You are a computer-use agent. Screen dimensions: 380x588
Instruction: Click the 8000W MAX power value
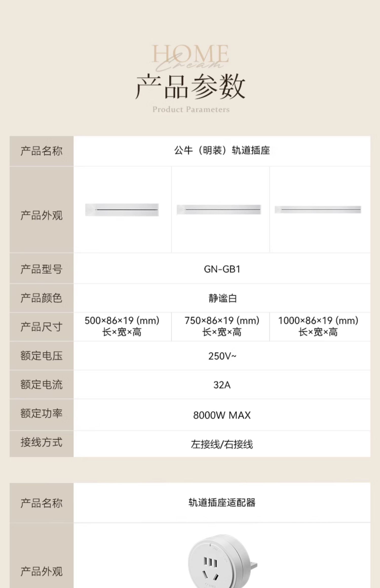[x=222, y=415]
